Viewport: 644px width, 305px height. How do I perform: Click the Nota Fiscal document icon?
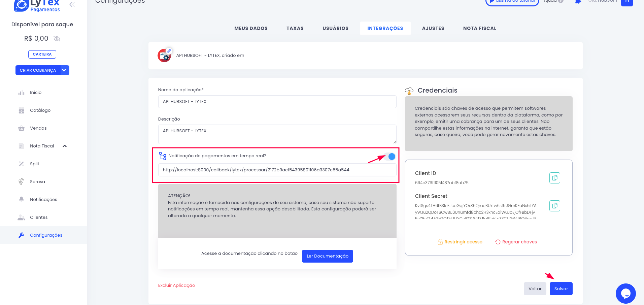pos(22,146)
